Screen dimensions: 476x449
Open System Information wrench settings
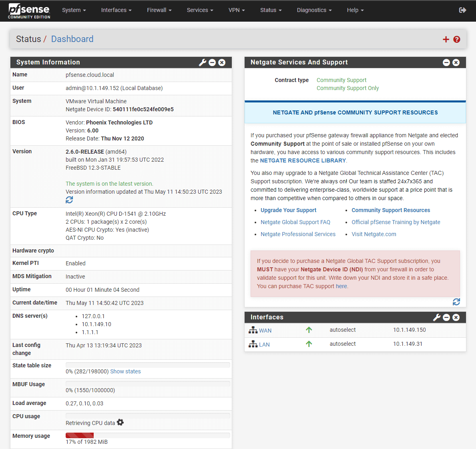(203, 62)
